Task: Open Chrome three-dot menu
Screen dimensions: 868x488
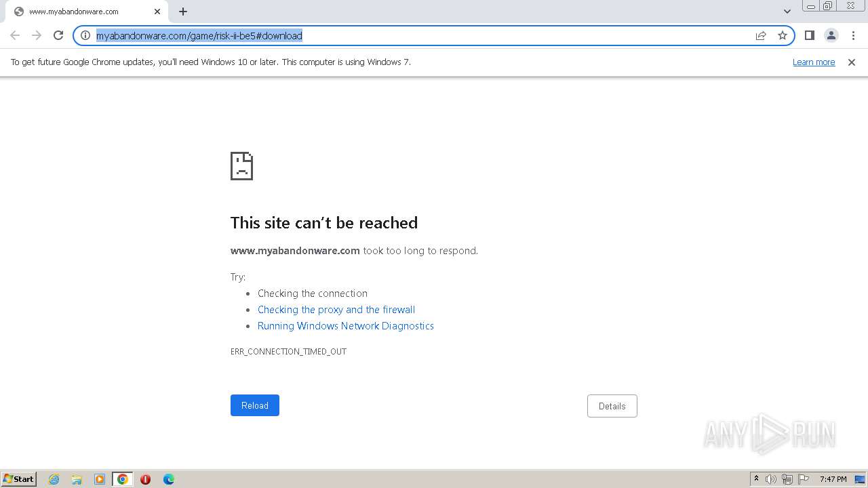Action: tap(853, 35)
